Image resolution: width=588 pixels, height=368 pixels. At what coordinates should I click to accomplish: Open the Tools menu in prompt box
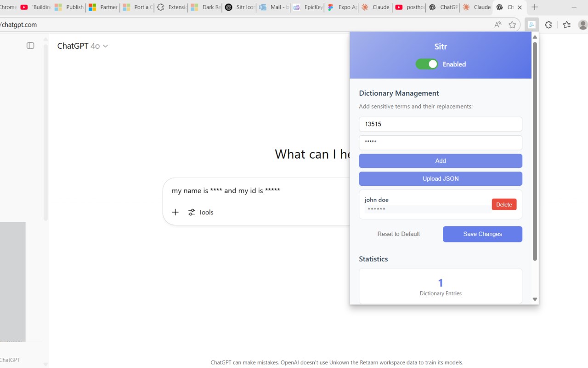201,212
